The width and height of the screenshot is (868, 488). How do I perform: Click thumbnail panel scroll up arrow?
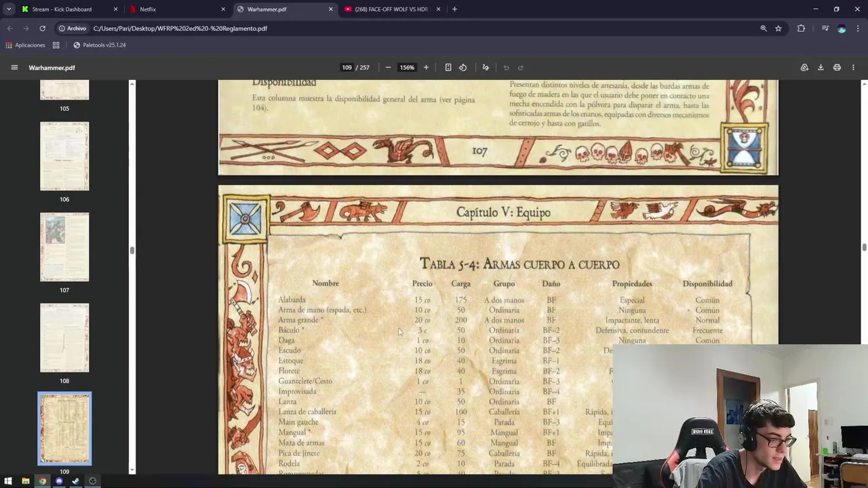pos(132,83)
